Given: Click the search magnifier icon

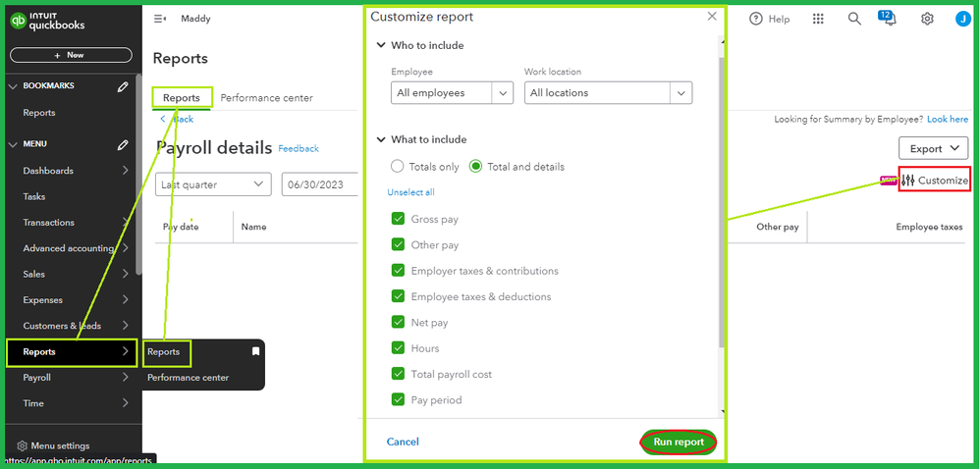Looking at the screenshot, I should click(x=854, y=20).
